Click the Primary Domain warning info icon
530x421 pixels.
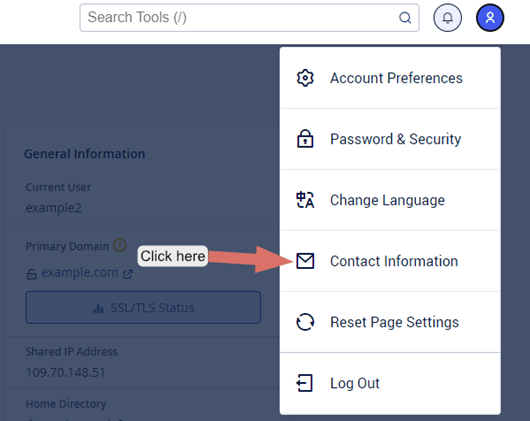[x=120, y=245]
